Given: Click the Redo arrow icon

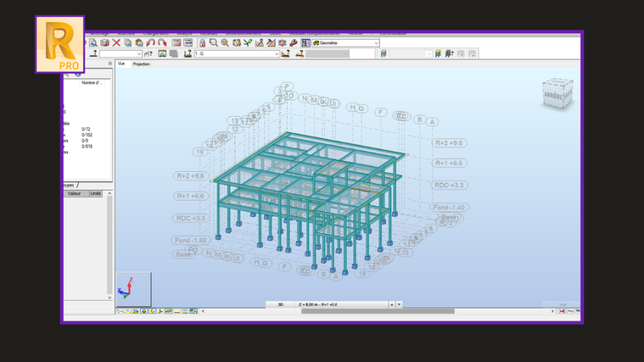Looking at the screenshot, I should [x=161, y=42].
